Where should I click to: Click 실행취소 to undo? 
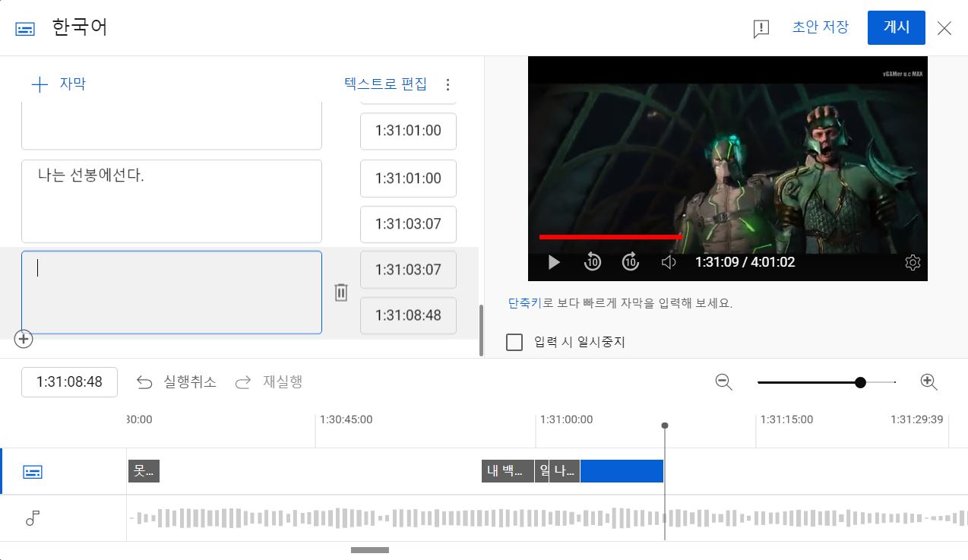176,382
